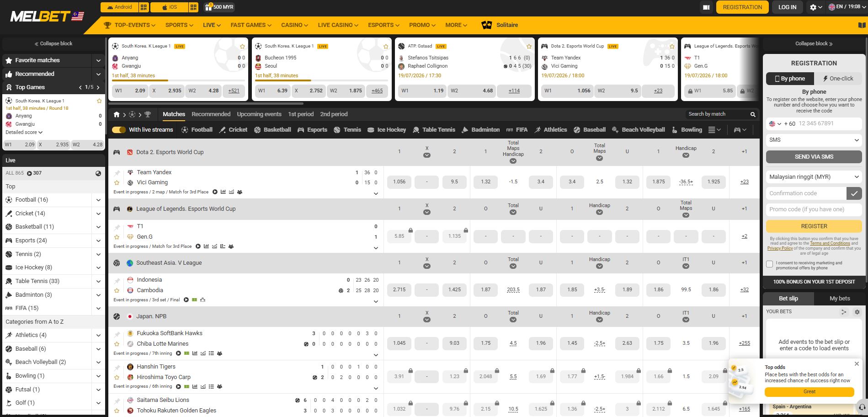Switch to the 2nd period tab
Viewport: 868px width, 417px height.
click(x=334, y=114)
